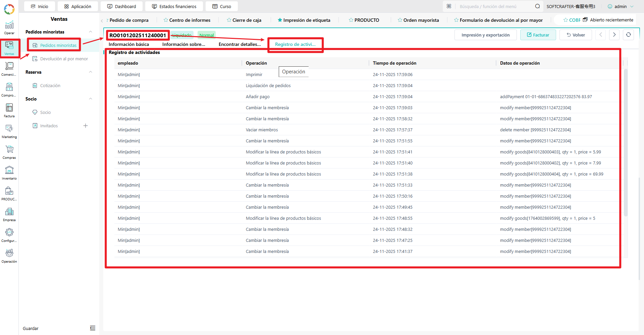Collapse the Reserva section
Viewport: 644px width, 335px height.
pos(91,72)
